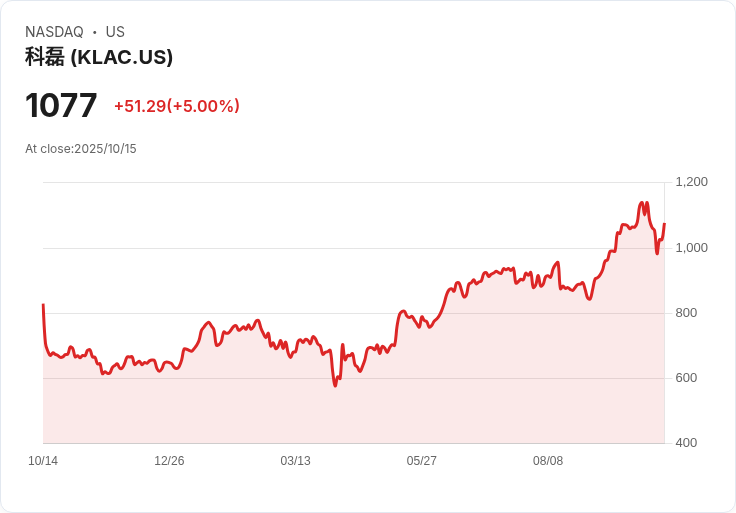Select the 12/26 date axis label

tap(169, 461)
